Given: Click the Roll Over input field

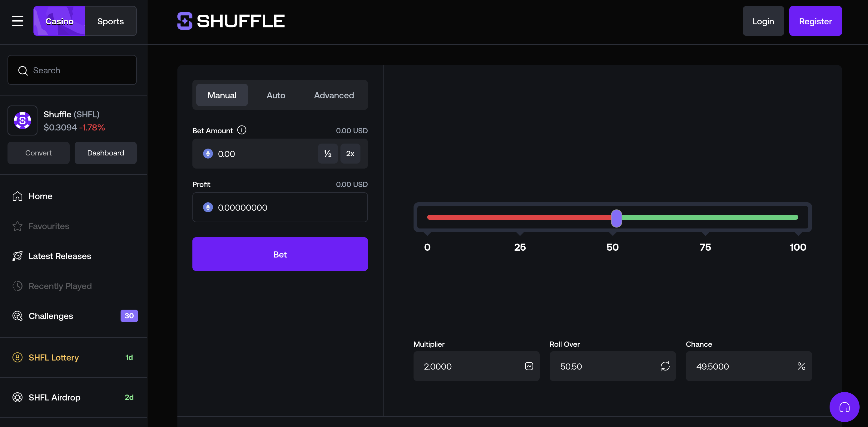Looking at the screenshot, I should [613, 366].
